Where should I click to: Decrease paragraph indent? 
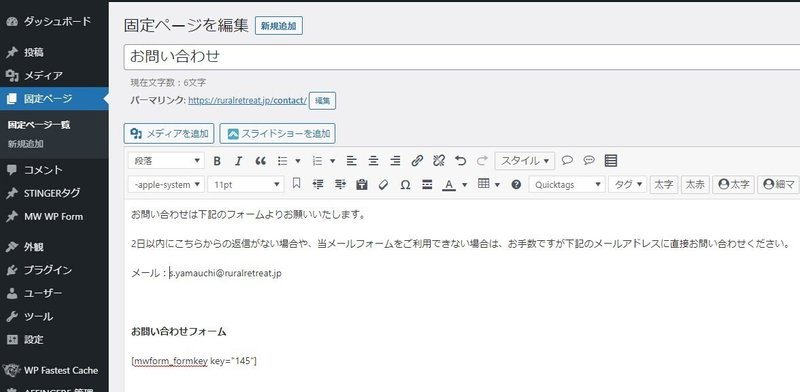318,184
